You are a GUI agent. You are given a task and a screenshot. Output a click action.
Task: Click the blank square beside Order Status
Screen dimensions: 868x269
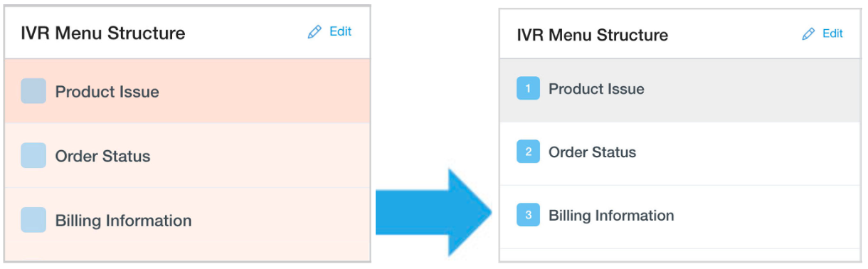point(33,156)
